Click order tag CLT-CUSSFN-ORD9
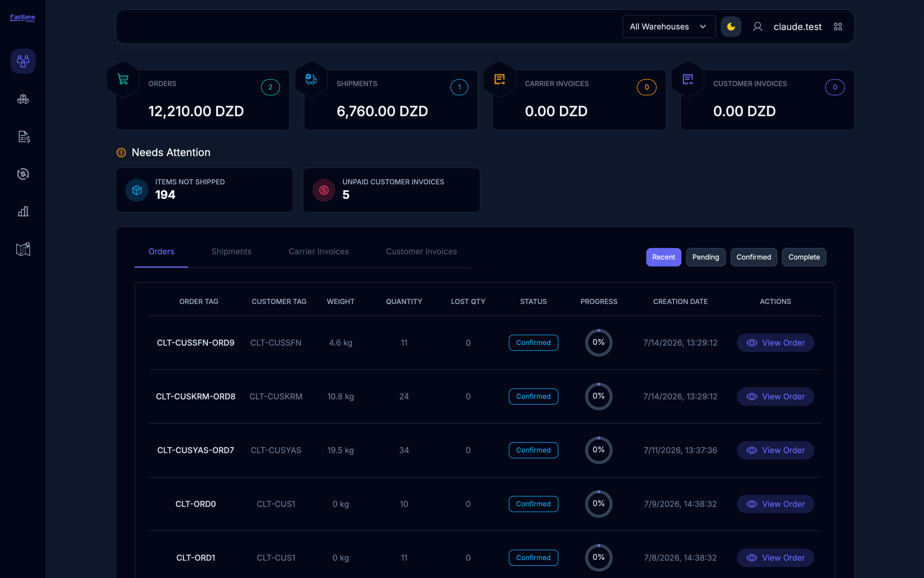The image size is (924, 578). (195, 343)
